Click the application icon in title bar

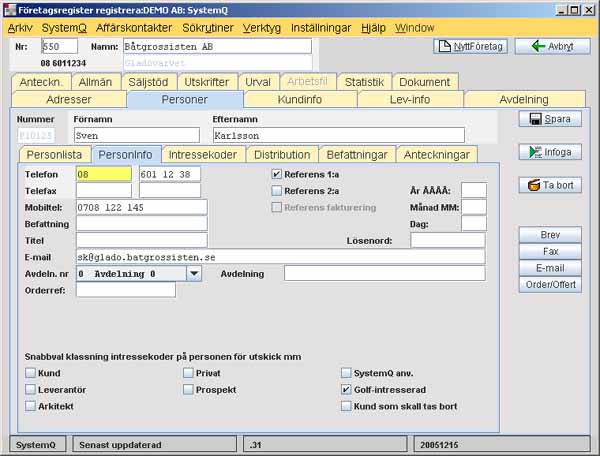click(11, 10)
